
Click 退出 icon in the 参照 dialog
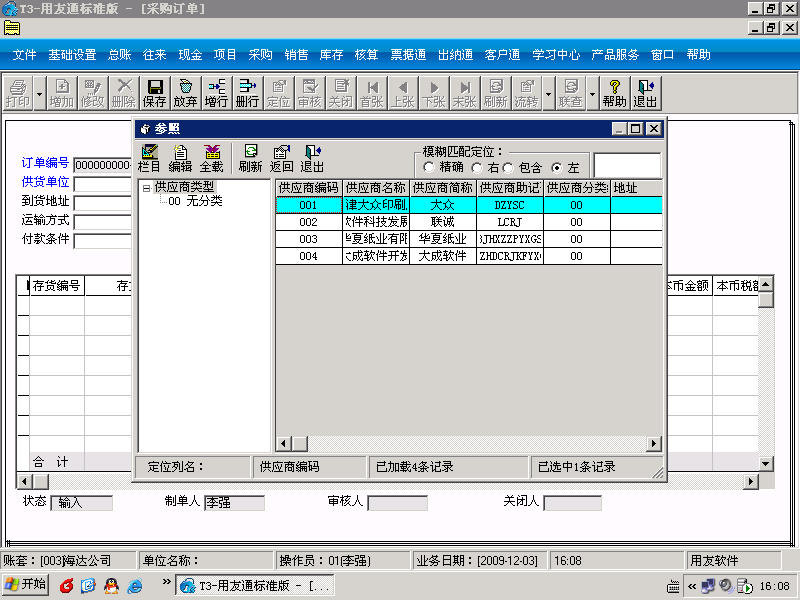312,158
